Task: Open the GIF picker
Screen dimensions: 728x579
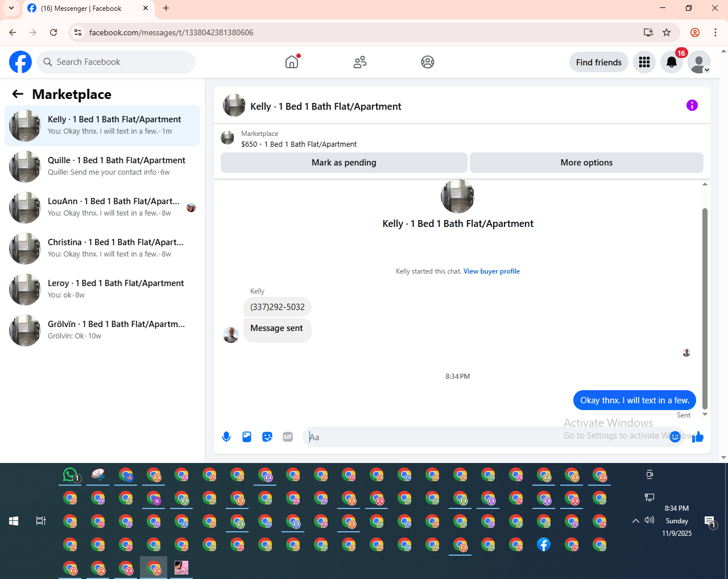Action: point(288,437)
